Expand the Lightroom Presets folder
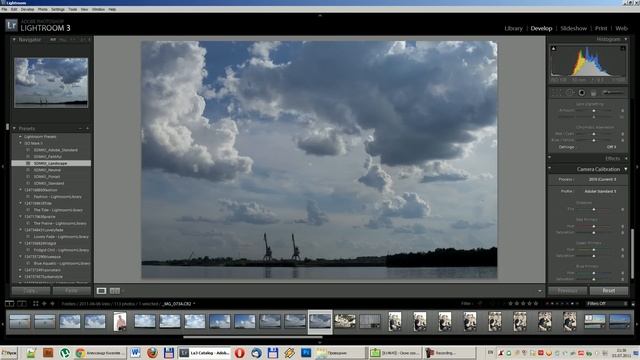The width and height of the screenshot is (640, 360). click(21, 137)
